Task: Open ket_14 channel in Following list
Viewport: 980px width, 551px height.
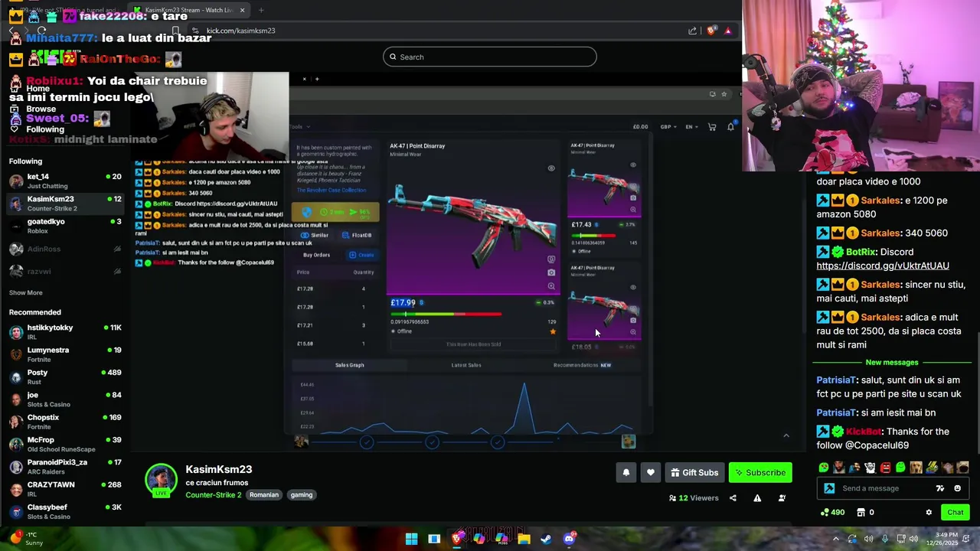Action: (x=65, y=181)
